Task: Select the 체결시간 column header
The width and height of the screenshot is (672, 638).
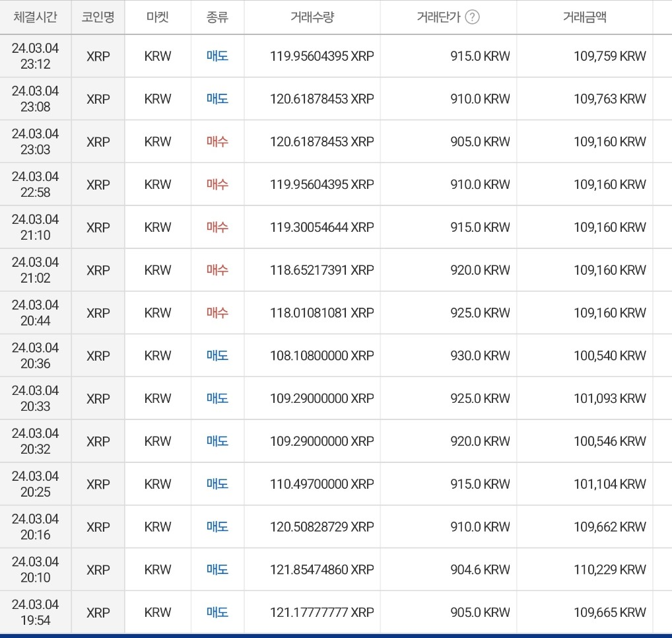Action: click(x=35, y=17)
